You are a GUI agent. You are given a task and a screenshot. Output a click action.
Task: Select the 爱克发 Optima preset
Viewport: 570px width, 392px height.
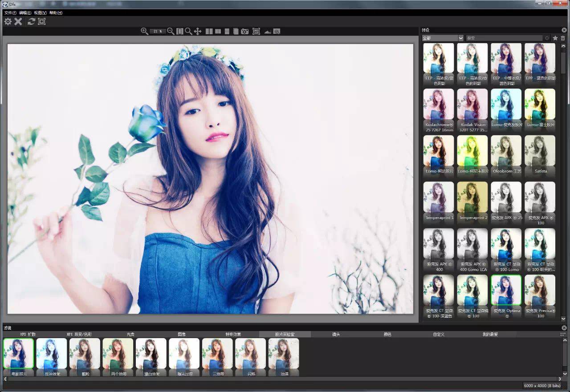(x=506, y=296)
